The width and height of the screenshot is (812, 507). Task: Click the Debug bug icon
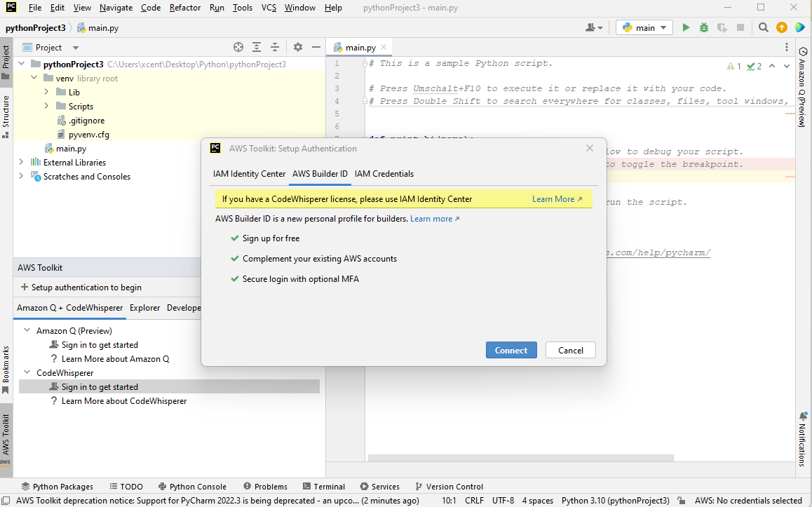tap(704, 27)
